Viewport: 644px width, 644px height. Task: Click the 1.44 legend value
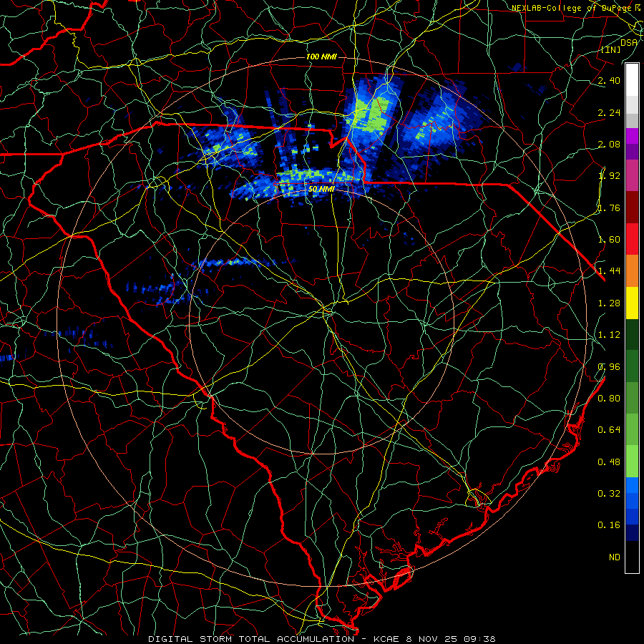[609, 271]
